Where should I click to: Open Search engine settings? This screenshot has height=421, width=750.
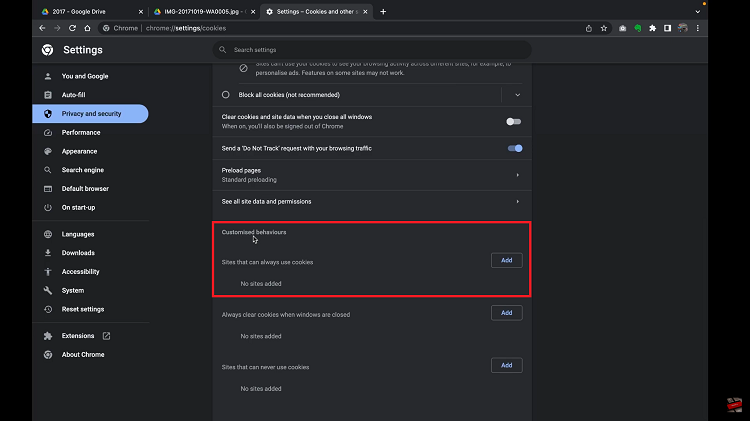click(90, 170)
